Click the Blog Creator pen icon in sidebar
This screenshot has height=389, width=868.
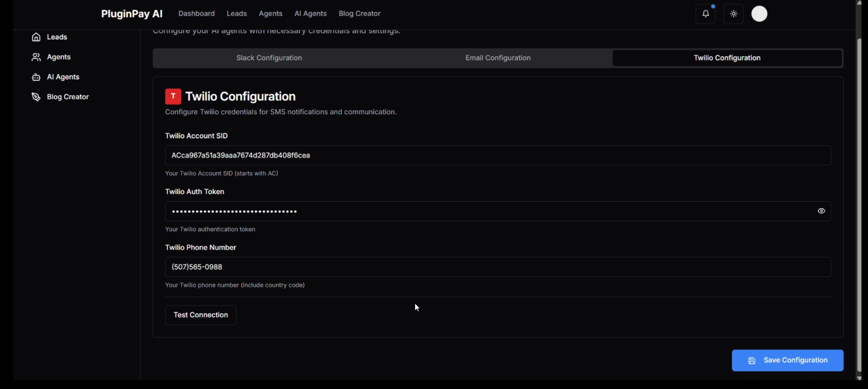pyautogui.click(x=36, y=97)
